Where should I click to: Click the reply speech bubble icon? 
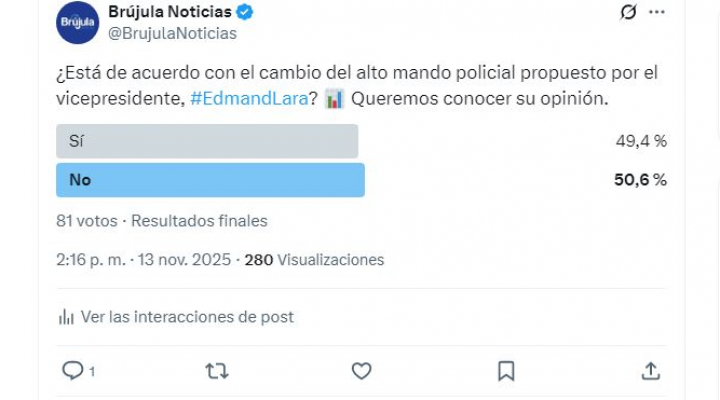[72, 371]
